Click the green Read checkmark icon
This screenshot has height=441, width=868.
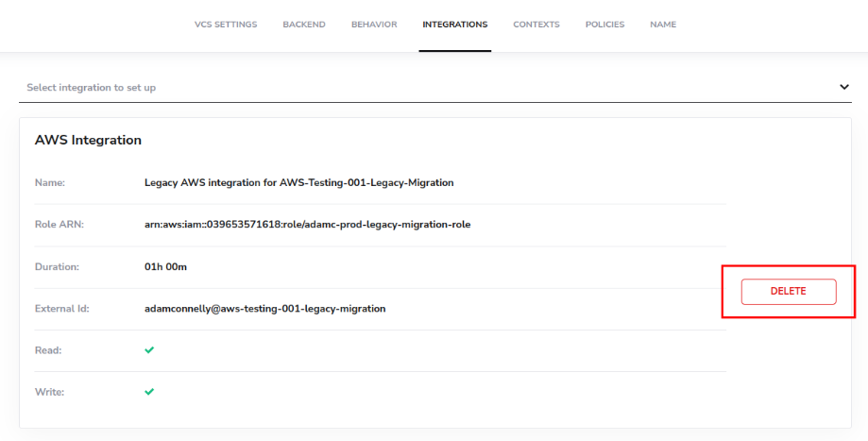click(x=149, y=350)
